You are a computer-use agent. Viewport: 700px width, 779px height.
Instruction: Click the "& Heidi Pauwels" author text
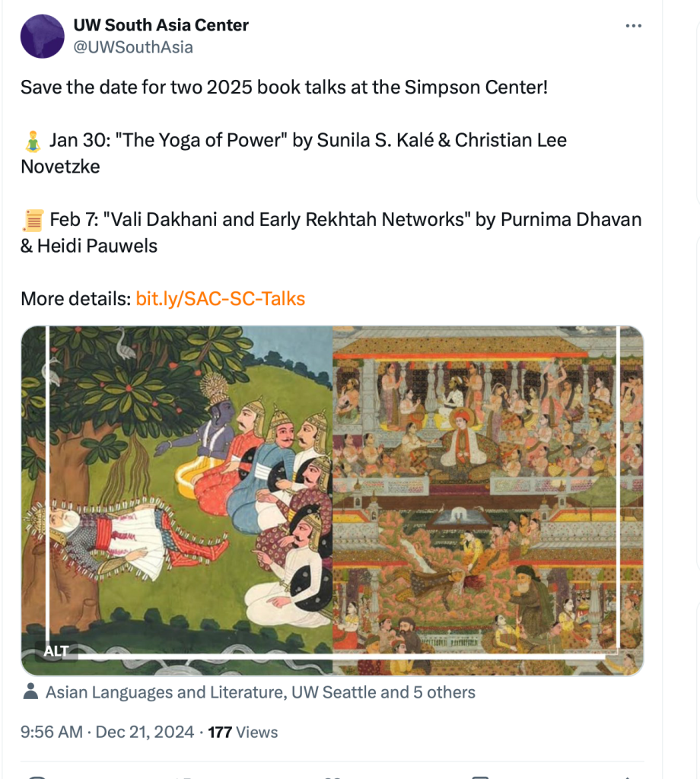[x=89, y=246]
